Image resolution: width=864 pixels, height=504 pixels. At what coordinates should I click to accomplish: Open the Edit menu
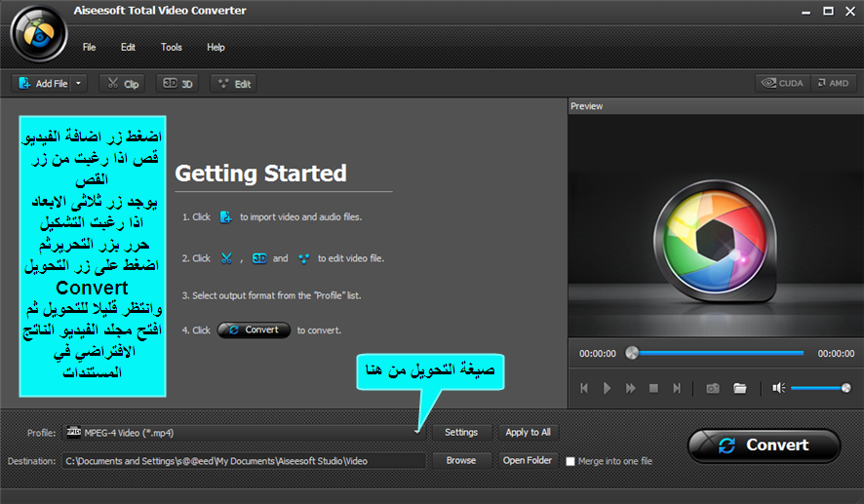pos(128,48)
